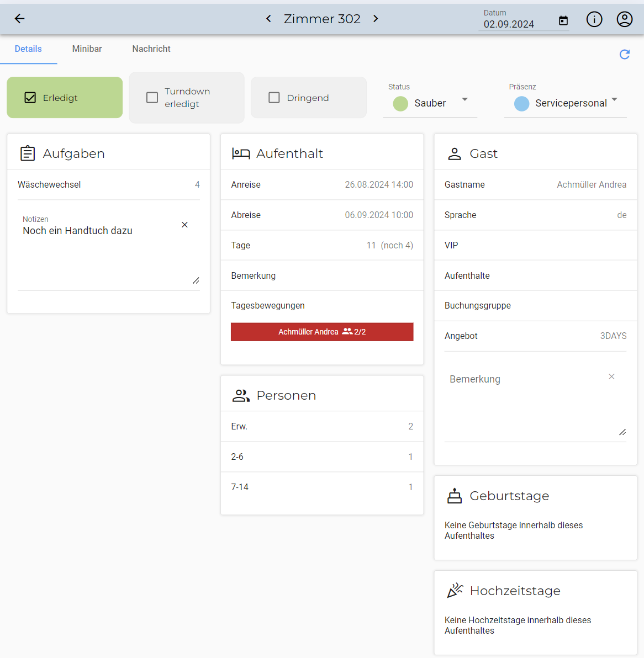Click the red Achmüller Andea 2/2 bar

pyautogui.click(x=322, y=332)
